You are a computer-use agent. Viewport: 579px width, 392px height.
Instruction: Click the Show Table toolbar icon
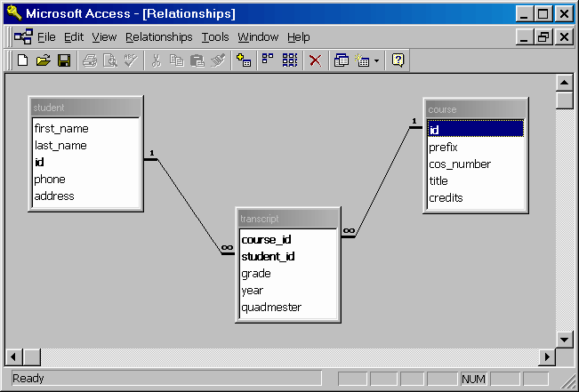tap(245, 60)
